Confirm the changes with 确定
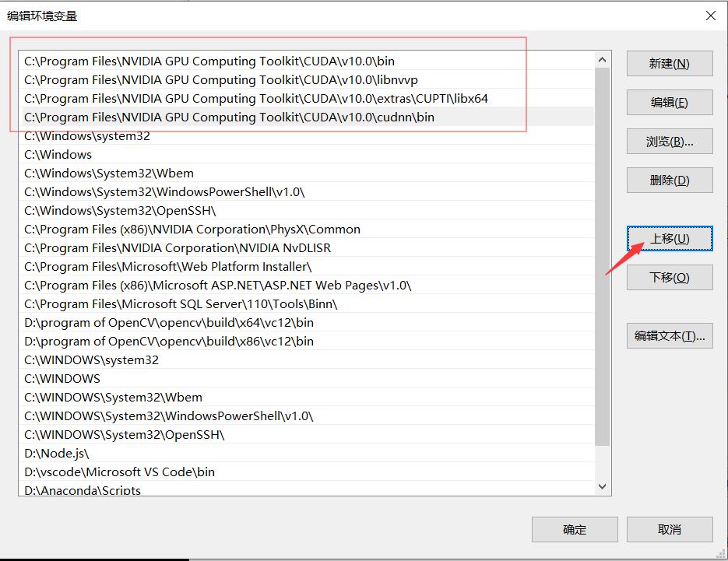Viewport: 728px width, 561px height. (x=575, y=529)
